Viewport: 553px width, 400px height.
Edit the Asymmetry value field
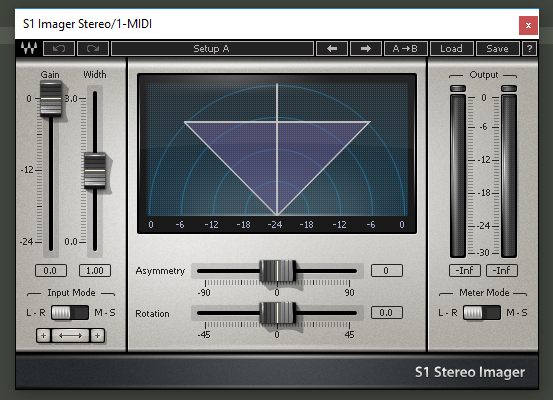coord(387,271)
